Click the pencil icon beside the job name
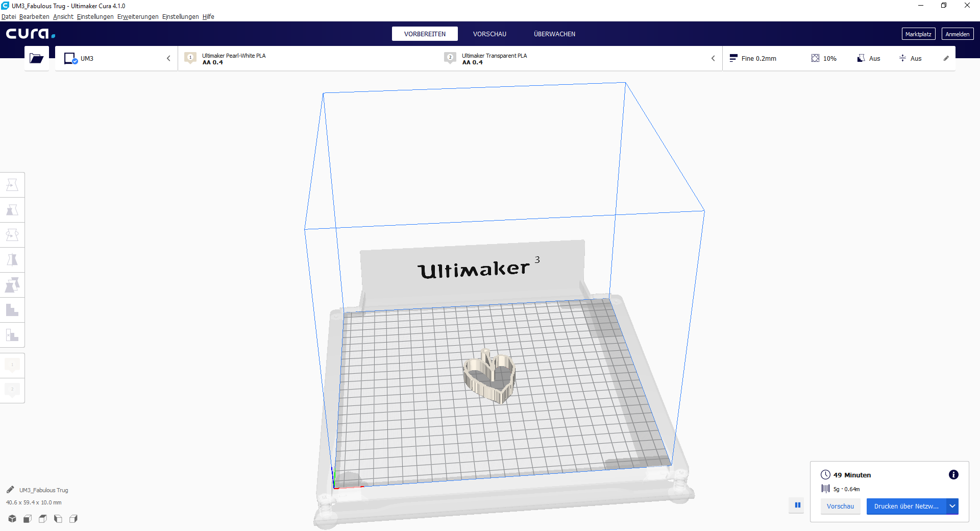Image resolution: width=980 pixels, height=531 pixels. point(10,490)
